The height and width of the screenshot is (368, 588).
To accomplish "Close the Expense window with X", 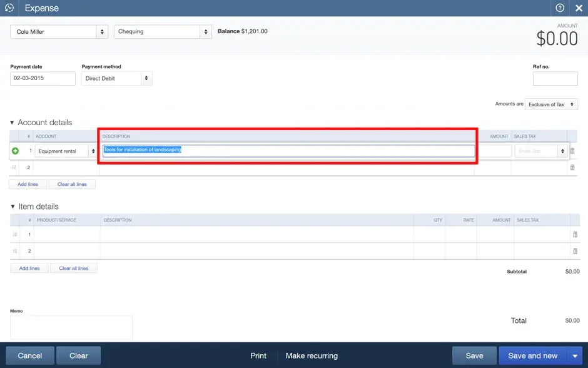I will click(x=579, y=8).
